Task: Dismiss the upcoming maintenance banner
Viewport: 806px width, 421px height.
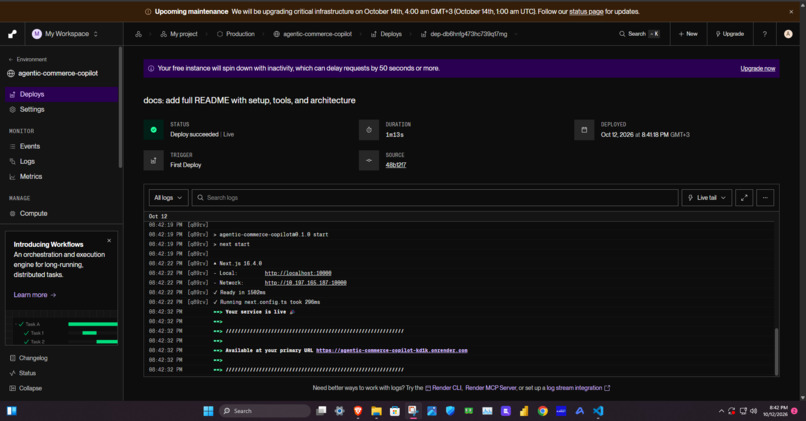Action: (791, 11)
